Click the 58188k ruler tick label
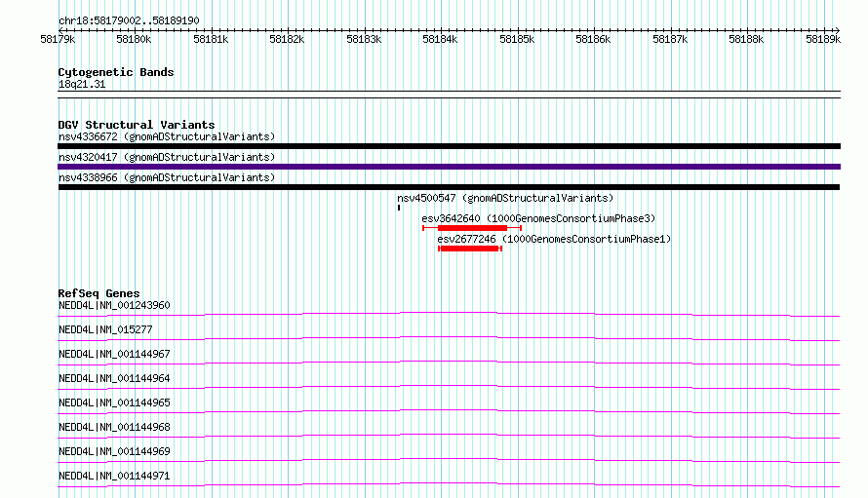This screenshot has height=498, width=868. (x=746, y=39)
